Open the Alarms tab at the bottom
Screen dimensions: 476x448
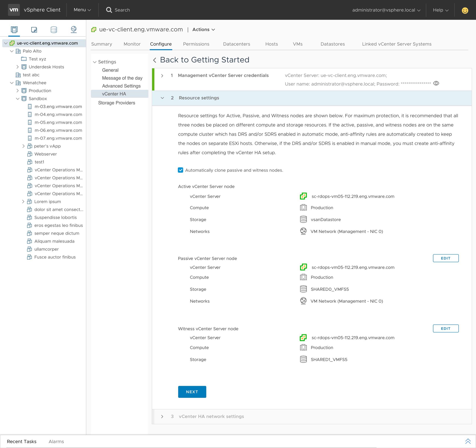tap(56, 441)
